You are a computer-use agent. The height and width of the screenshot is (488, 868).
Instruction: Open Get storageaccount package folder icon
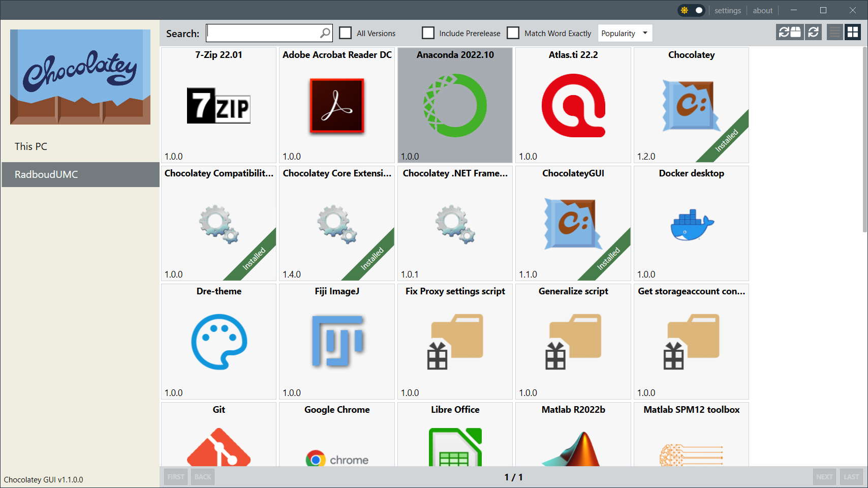691,342
